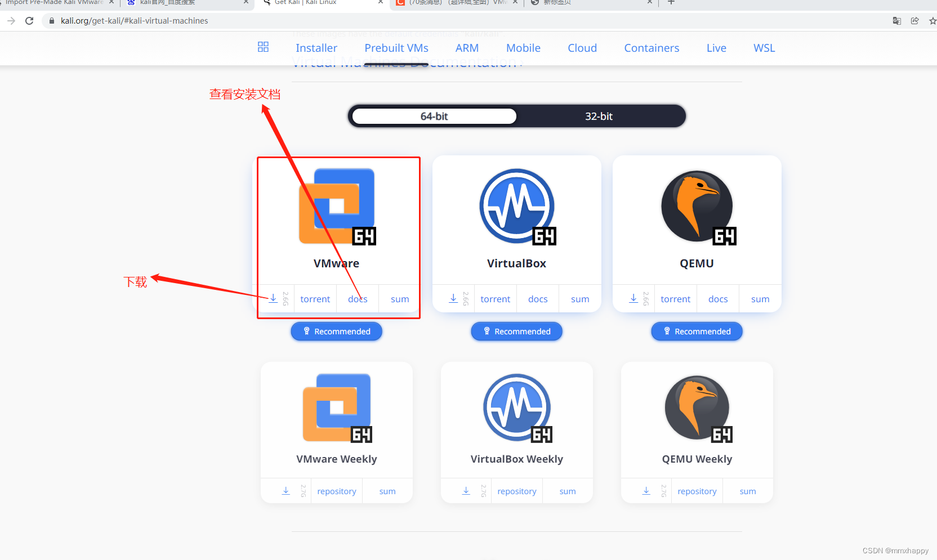Open the VirtualBox Weekly repository link

[517, 491]
